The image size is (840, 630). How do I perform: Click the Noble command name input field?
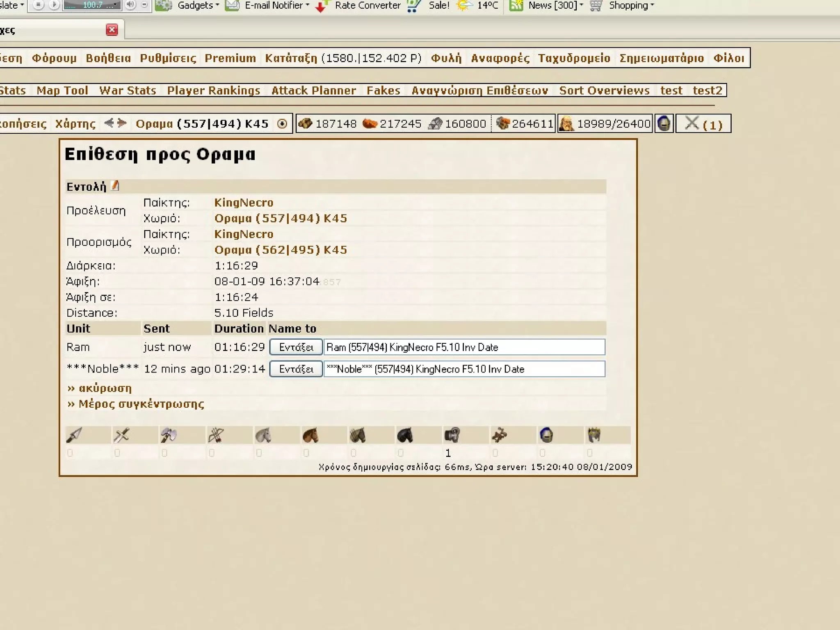pos(464,369)
